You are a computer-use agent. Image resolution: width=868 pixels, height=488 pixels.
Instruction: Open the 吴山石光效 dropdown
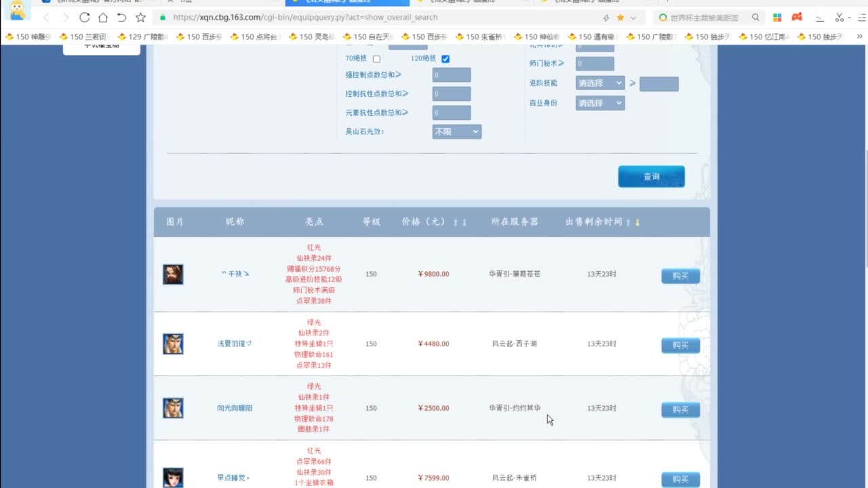coord(456,131)
